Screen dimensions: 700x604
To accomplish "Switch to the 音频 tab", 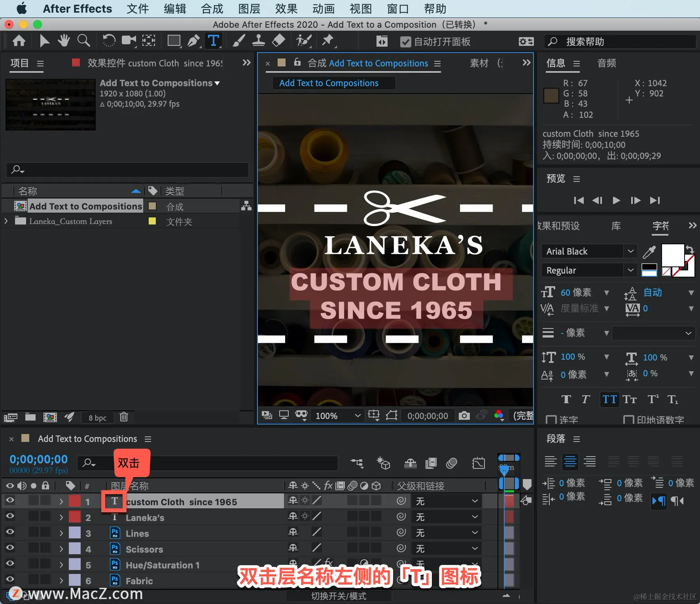I will [x=606, y=63].
